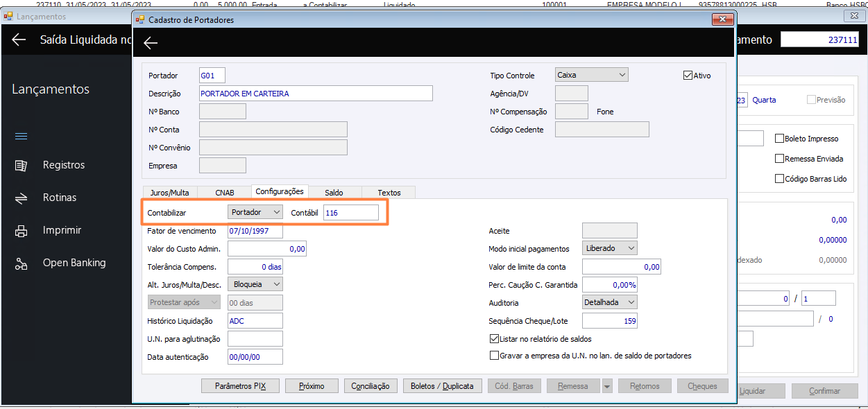Switch to the Saldo tab
The width and height of the screenshot is (868, 409).
(x=334, y=193)
